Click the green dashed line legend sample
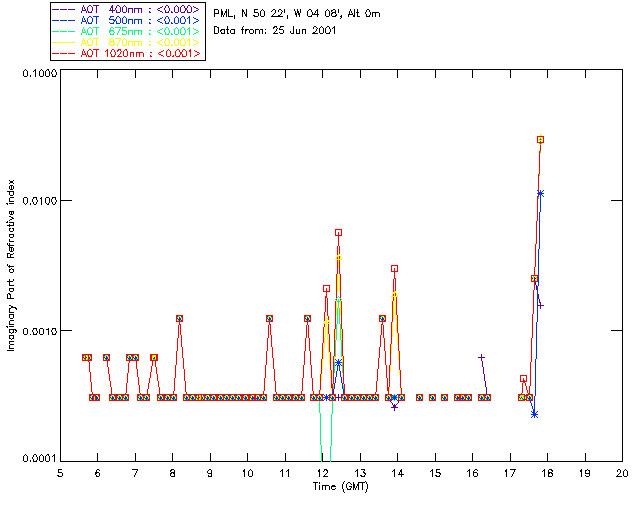Viewport: 640px width, 512px height. click(64, 31)
